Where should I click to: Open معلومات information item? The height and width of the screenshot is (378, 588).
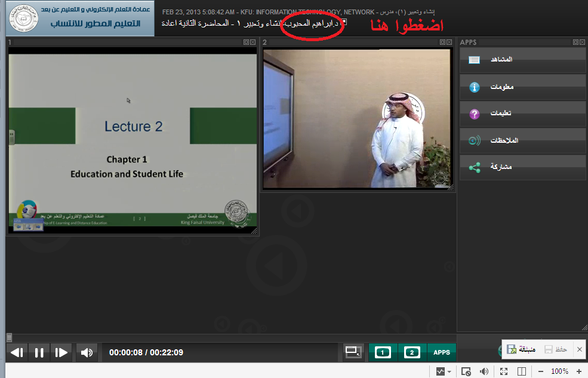click(x=523, y=87)
